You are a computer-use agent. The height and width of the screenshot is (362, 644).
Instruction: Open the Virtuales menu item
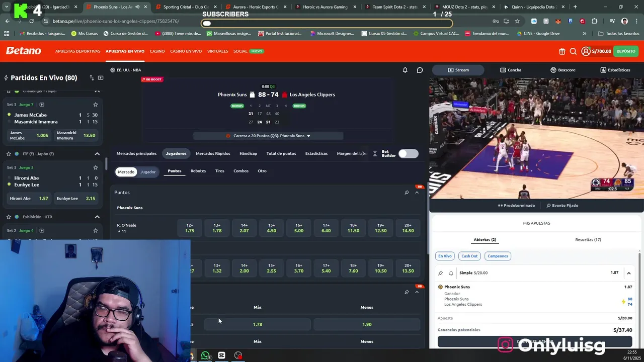click(x=218, y=51)
